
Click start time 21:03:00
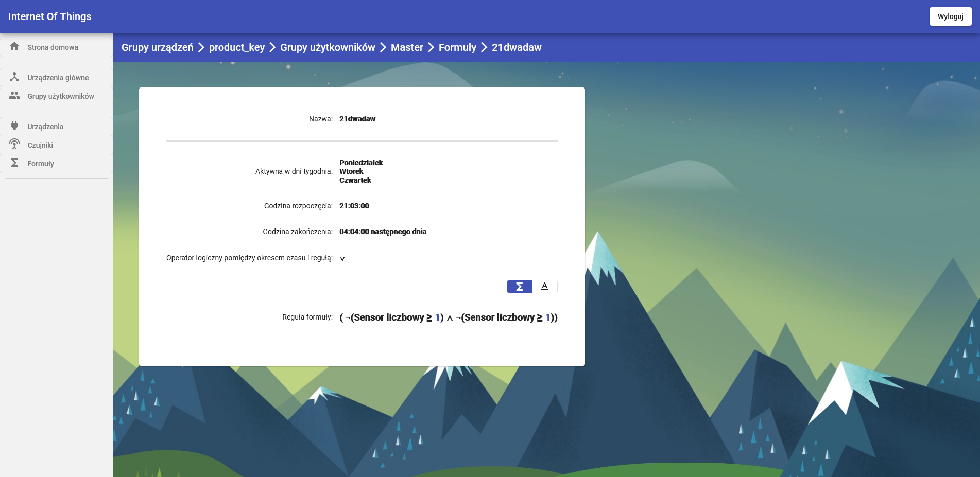click(354, 206)
